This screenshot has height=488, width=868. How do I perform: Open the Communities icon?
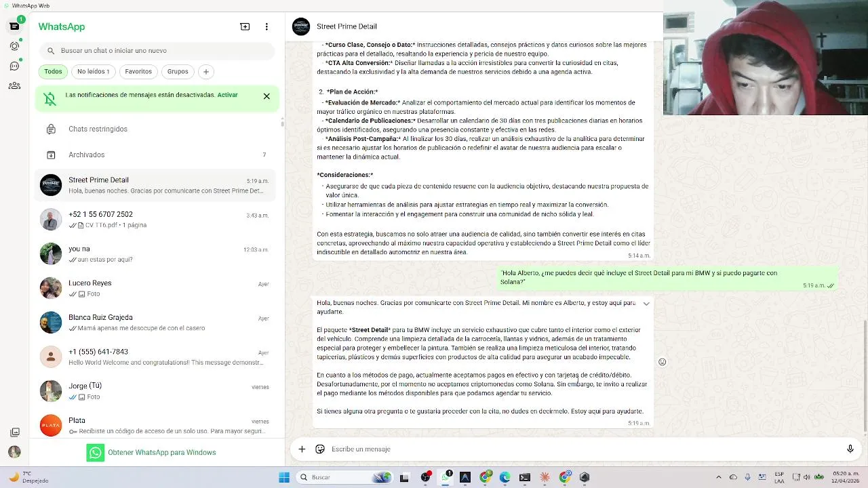tap(14, 85)
